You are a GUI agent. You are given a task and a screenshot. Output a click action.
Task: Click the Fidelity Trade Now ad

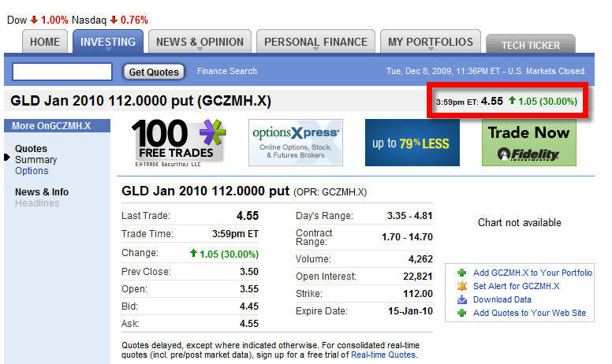coord(529,143)
